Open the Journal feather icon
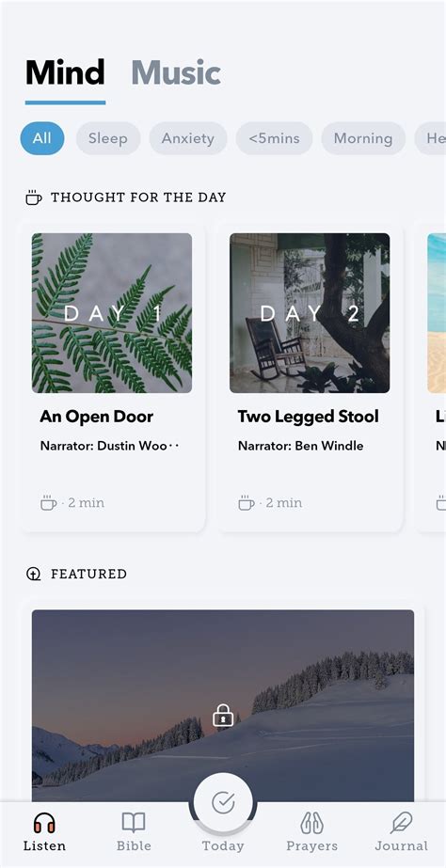446x868 pixels. pos(401,823)
